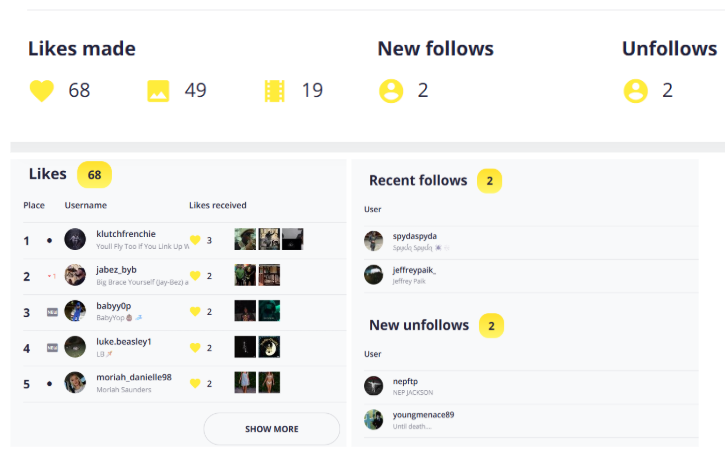Click the heart icon in moriah_danielle98 row

pos(196,383)
